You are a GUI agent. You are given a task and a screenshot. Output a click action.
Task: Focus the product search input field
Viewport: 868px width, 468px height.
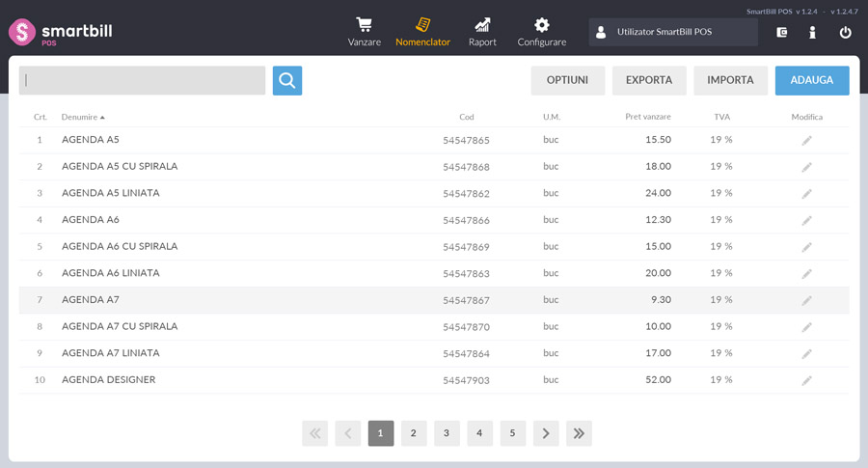[143, 81]
